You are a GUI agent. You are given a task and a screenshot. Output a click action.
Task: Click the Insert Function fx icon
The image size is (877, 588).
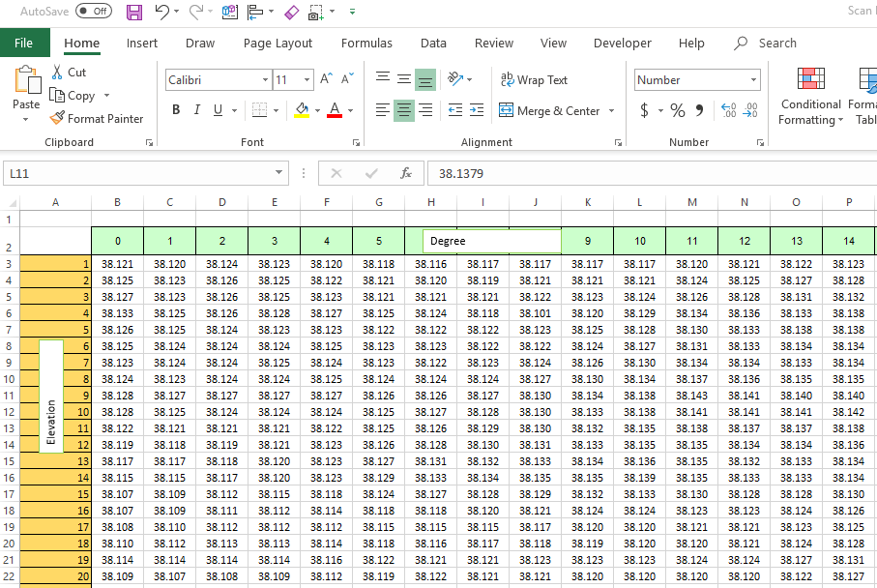[x=406, y=173]
